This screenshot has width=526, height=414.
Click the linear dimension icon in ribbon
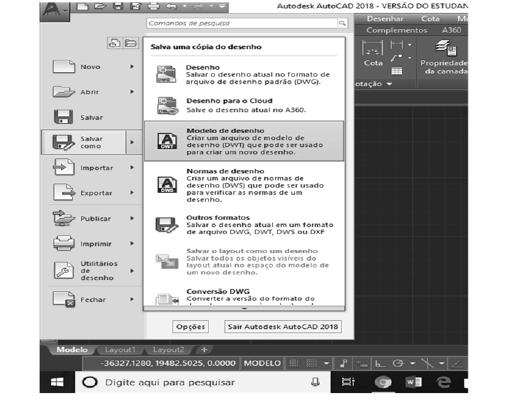[x=397, y=44]
